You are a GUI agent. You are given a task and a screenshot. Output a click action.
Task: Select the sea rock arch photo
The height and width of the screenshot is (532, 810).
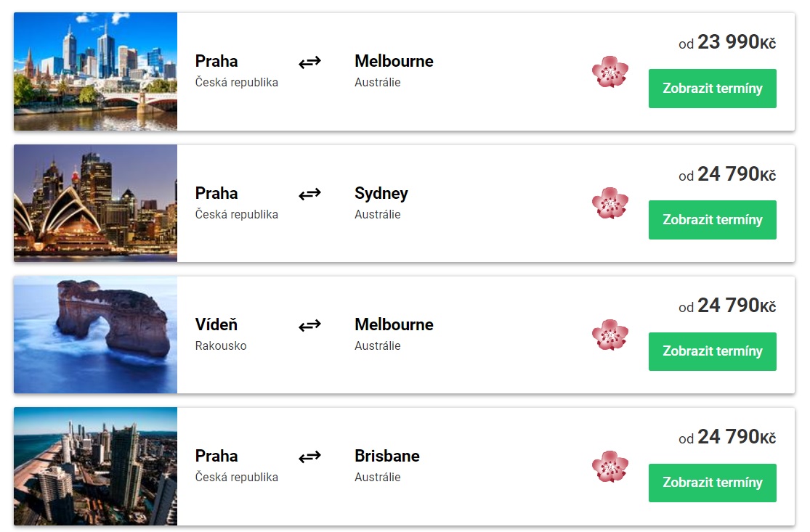[x=95, y=335]
